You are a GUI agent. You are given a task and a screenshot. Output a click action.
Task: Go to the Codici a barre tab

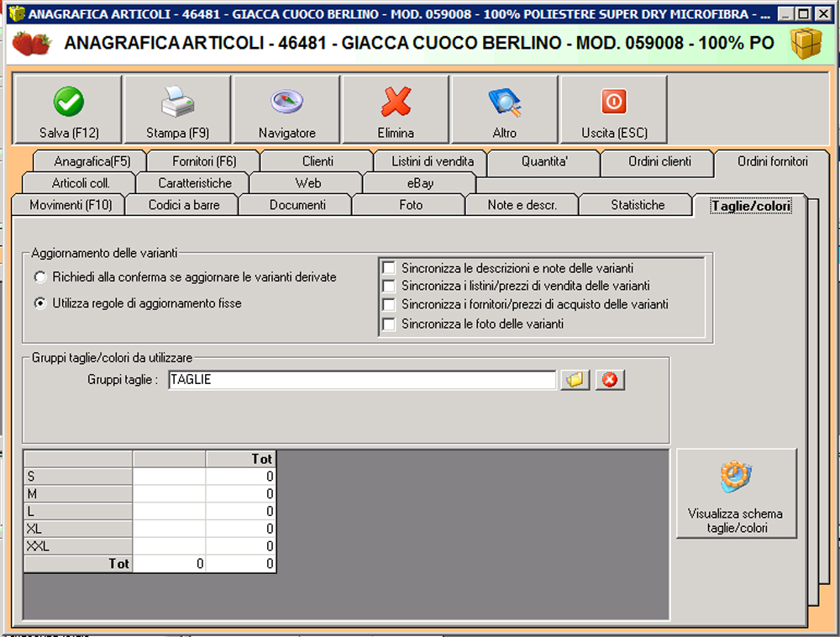pyautogui.click(x=181, y=205)
